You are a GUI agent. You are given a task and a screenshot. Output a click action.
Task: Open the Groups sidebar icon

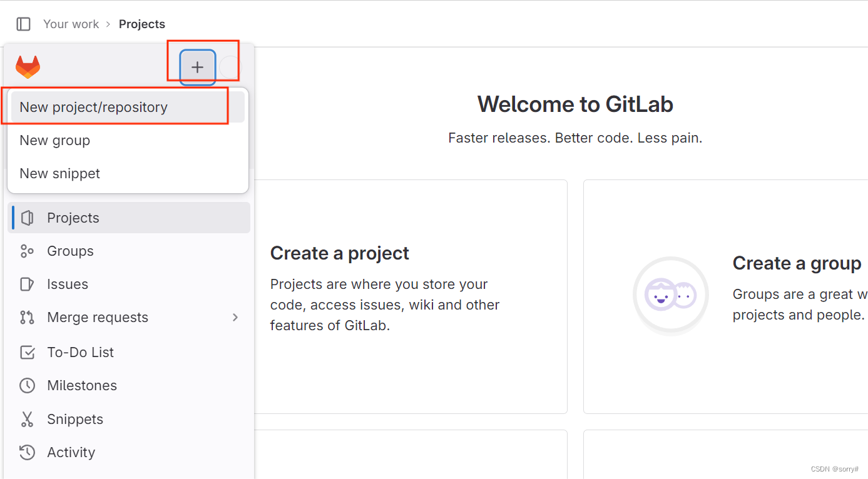click(27, 251)
